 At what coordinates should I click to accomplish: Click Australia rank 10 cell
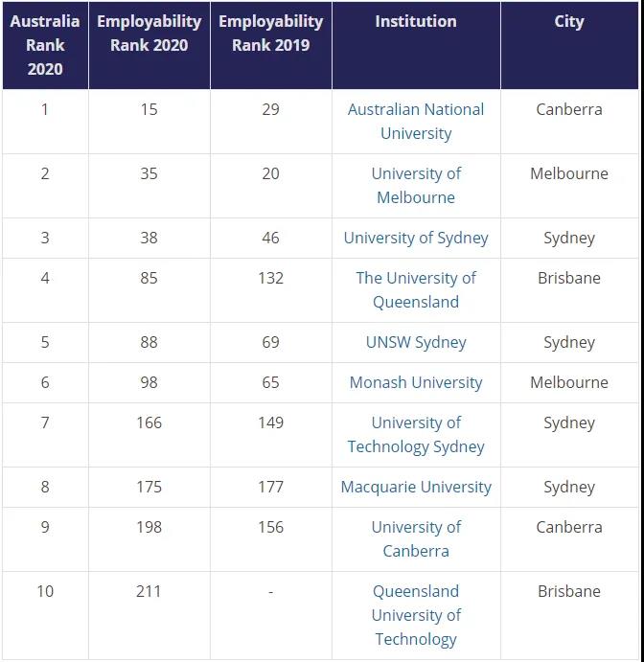pyautogui.click(x=45, y=616)
